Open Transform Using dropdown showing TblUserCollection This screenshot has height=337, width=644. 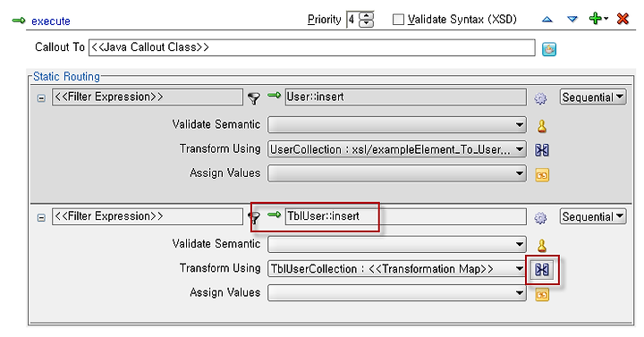pos(397,269)
